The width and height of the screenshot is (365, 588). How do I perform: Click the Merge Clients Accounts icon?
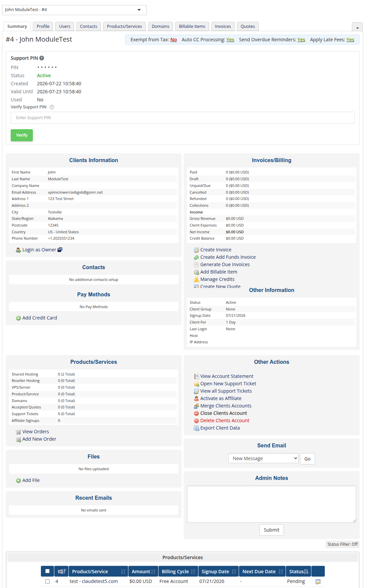[196, 406]
